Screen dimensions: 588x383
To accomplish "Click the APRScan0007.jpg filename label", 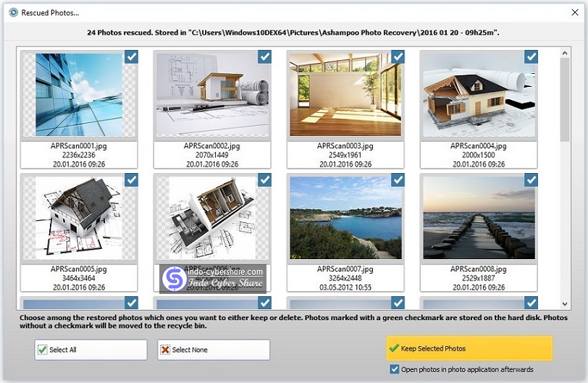I will 345,269.
